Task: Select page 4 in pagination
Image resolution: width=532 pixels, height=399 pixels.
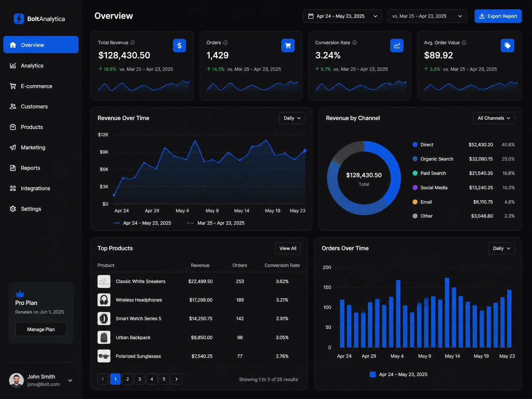Action: (x=152, y=379)
